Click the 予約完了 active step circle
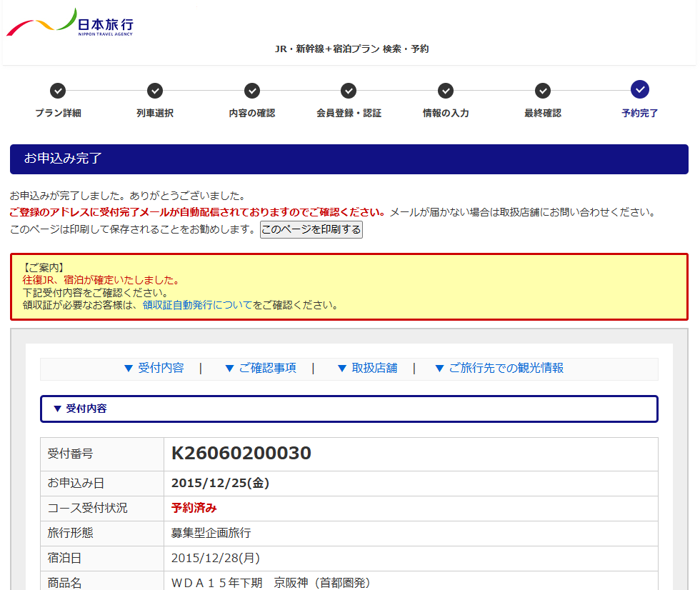Viewport: 700px width, 590px height. pyautogui.click(x=640, y=89)
